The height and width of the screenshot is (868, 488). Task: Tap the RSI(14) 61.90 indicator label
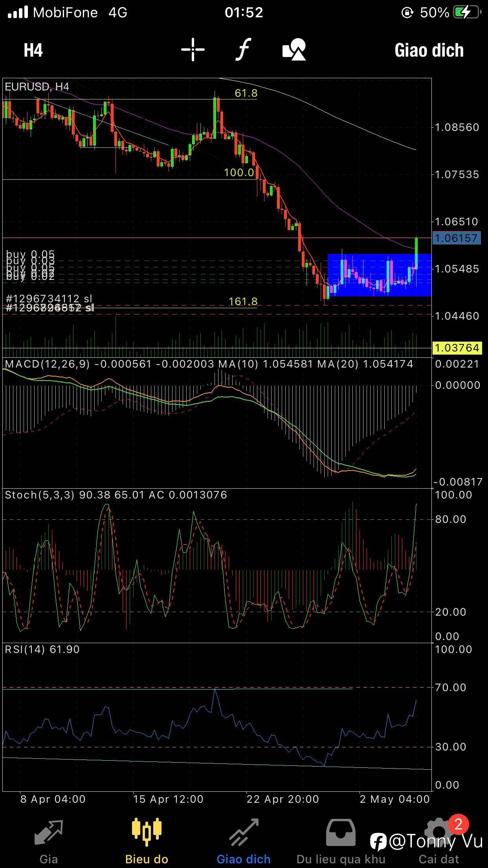(42, 649)
